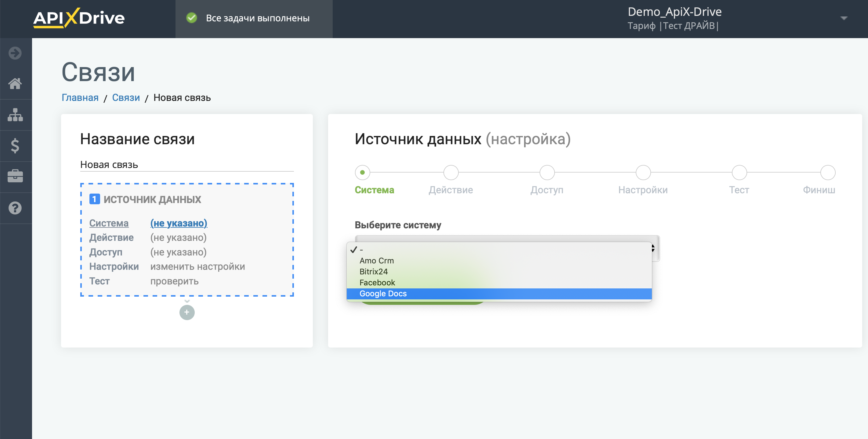The image size is (868, 439).
Task: Open the Demo_ApiX-Drive account menu
Action: click(675, 12)
